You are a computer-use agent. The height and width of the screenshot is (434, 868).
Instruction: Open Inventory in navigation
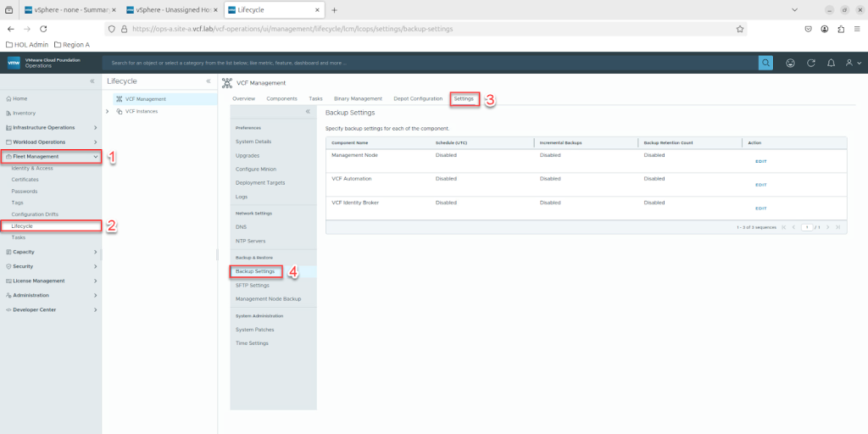pos(24,113)
